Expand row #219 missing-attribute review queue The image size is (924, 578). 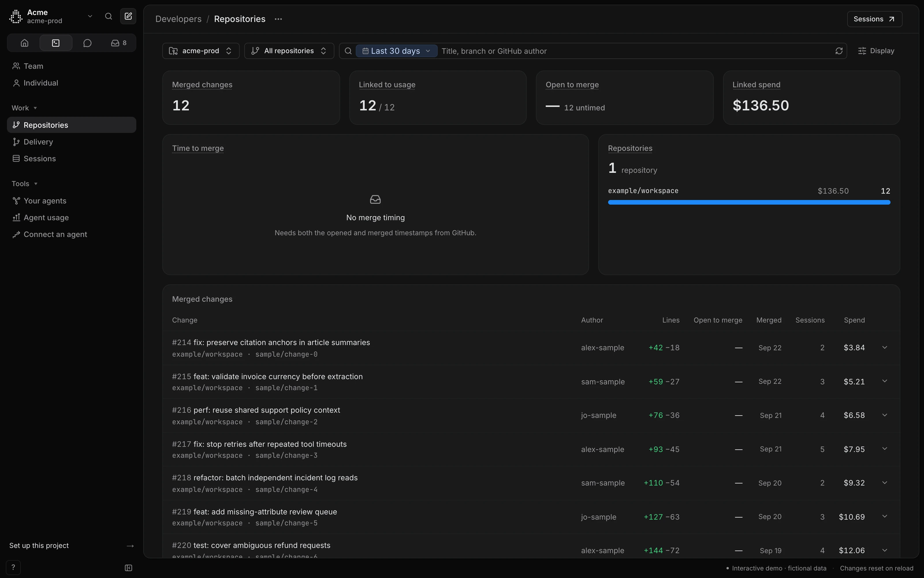pos(884,516)
